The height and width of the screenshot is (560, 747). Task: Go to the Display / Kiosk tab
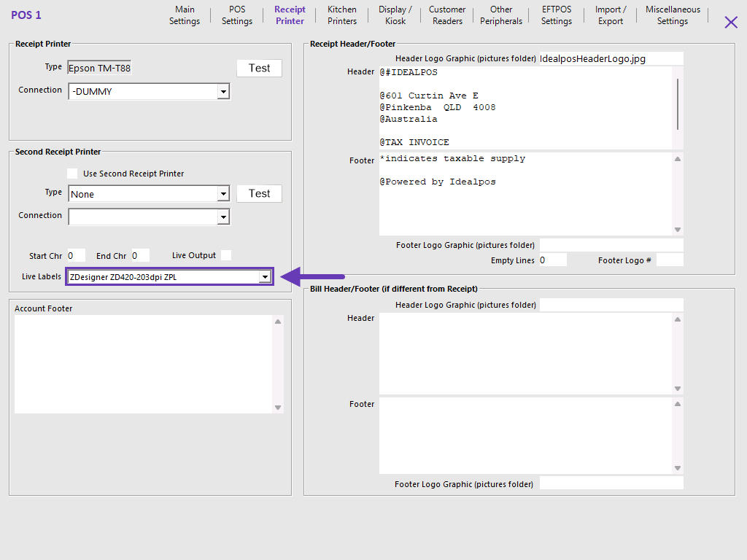pyautogui.click(x=395, y=15)
